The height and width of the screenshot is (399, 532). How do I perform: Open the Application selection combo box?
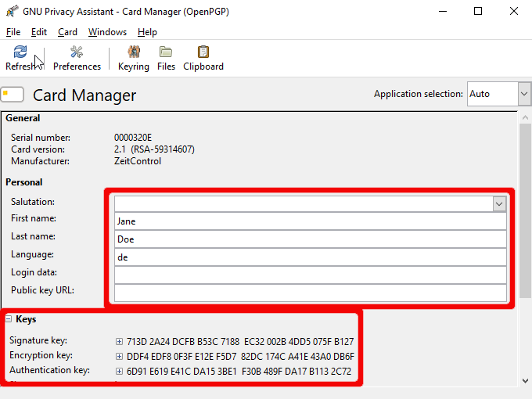point(523,94)
